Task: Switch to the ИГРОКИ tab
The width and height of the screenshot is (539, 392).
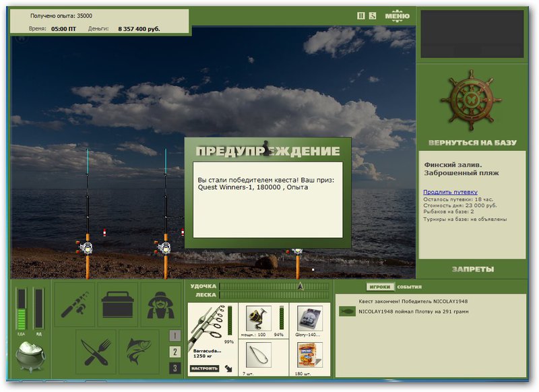Action: 380,286
